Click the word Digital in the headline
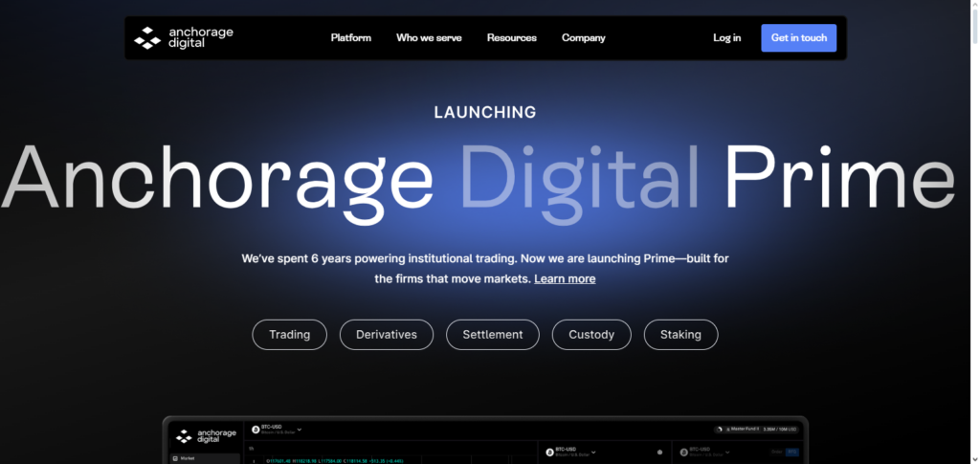 click(x=579, y=185)
